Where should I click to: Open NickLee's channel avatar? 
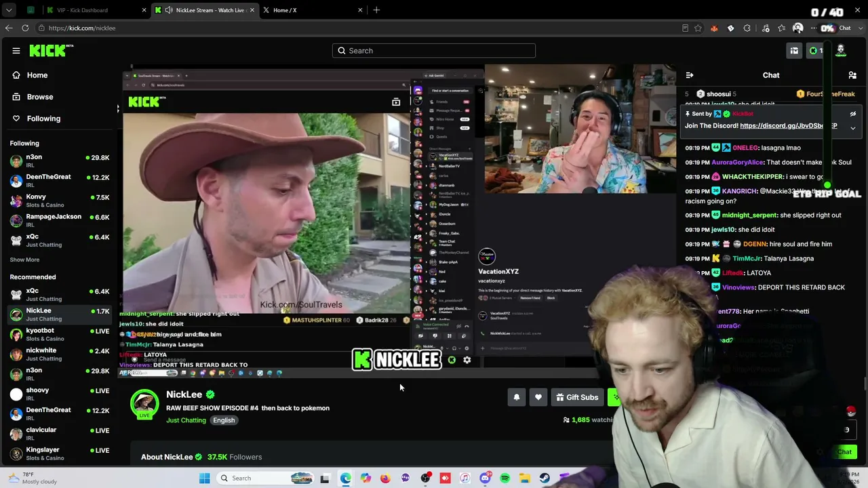tap(144, 404)
